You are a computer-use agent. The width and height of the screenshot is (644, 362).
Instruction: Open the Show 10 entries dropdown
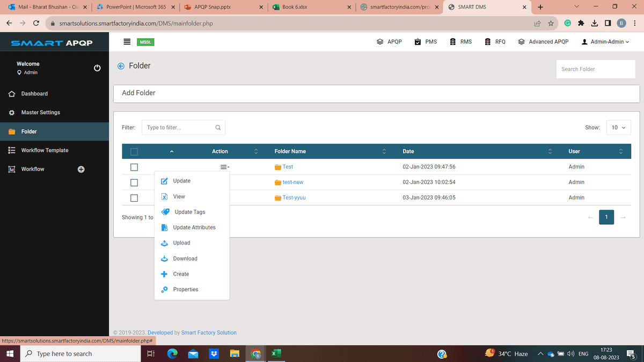(x=618, y=127)
